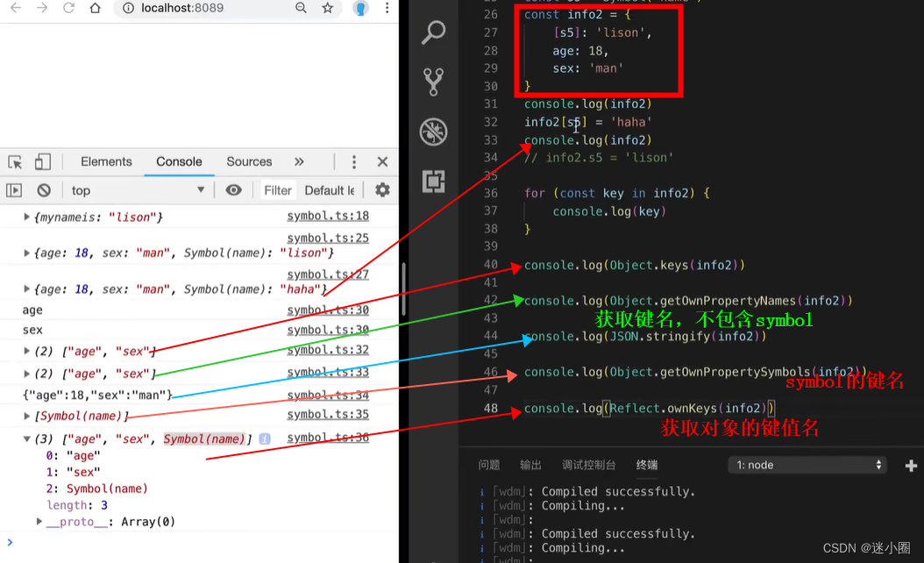Click the console output row "age"
Image resolution: width=924 pixels, height=563 pixels.
tap(32, 310)
